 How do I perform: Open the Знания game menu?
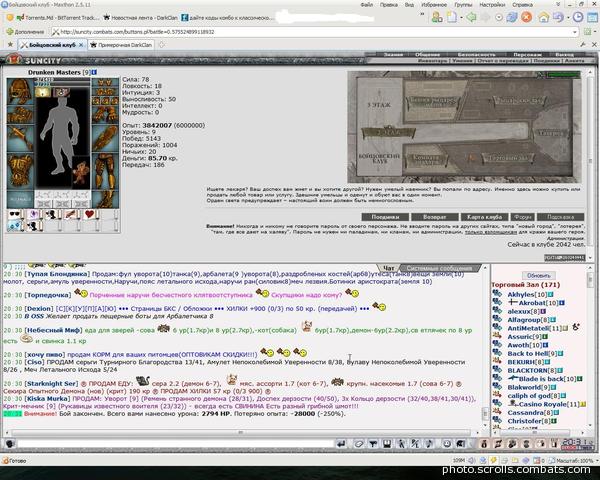393,55
